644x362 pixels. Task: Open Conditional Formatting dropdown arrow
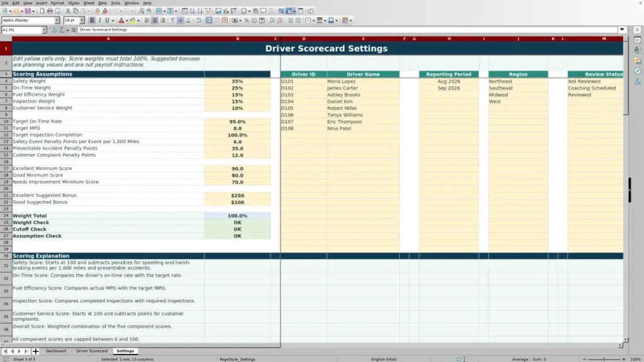pyautogui.click(x=350, y=20)
